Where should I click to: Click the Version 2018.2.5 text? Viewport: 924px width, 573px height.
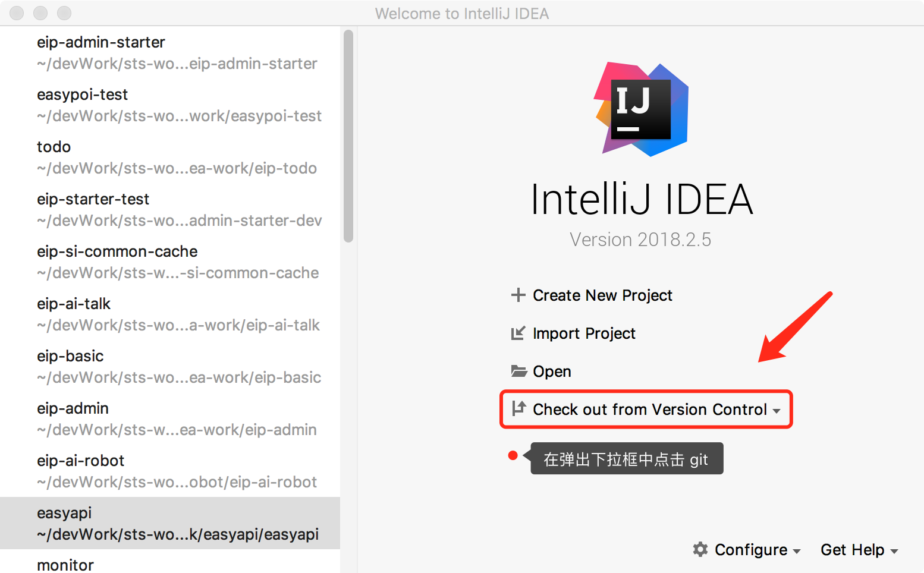point(640,240)
